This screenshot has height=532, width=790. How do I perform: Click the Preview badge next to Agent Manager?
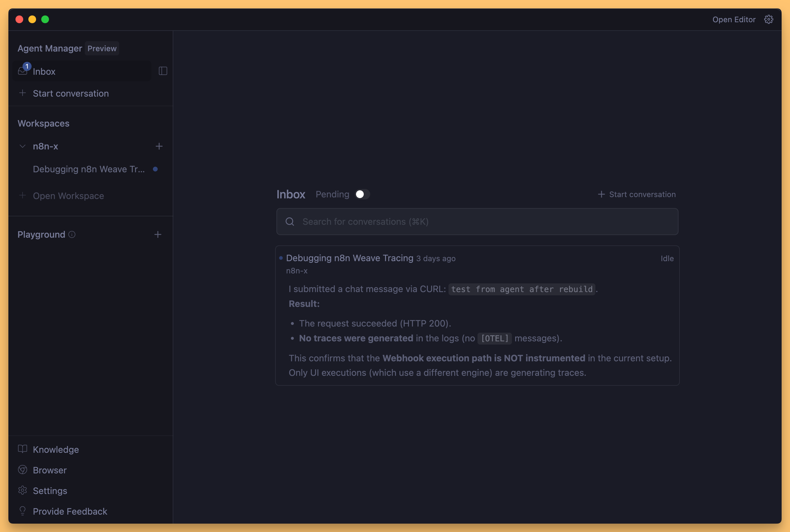[x=102, y=49]
